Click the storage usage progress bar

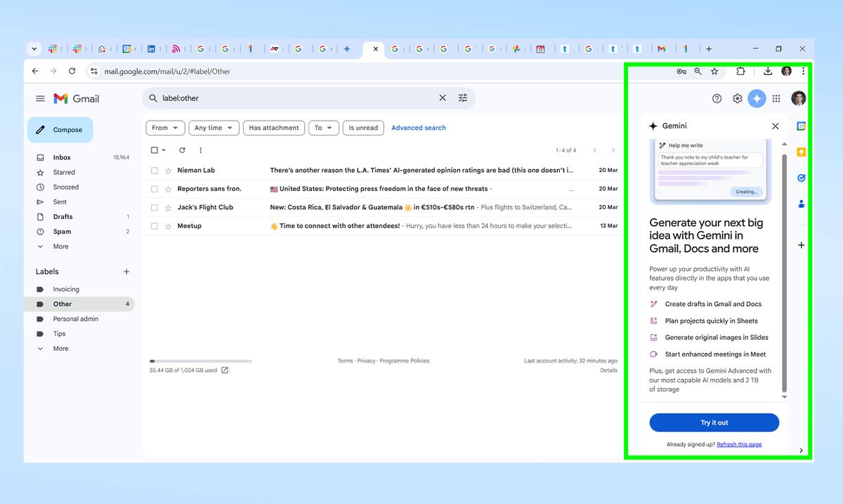point(199,360)
